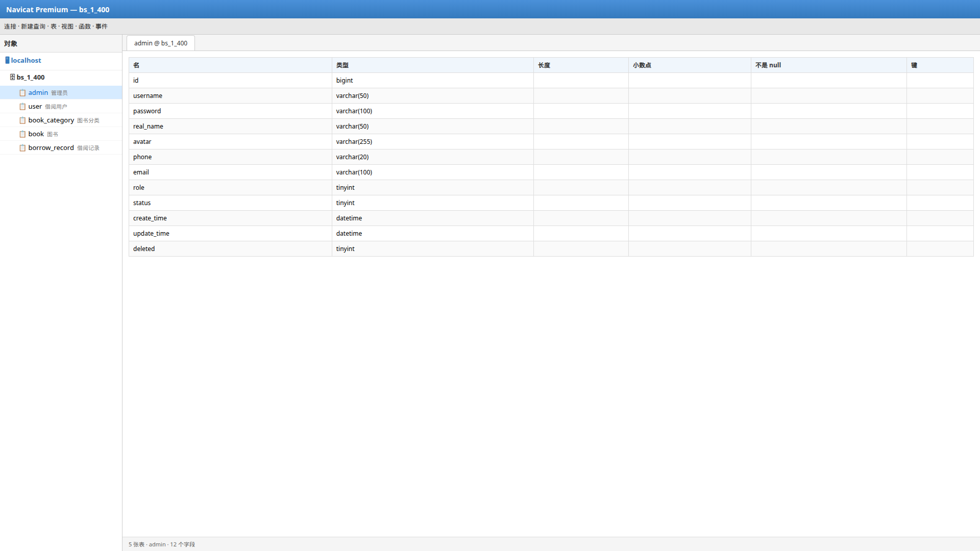Click the Navicat Premium window title
980x551 pixels.
pyautogui.click(x=58, y=10)
